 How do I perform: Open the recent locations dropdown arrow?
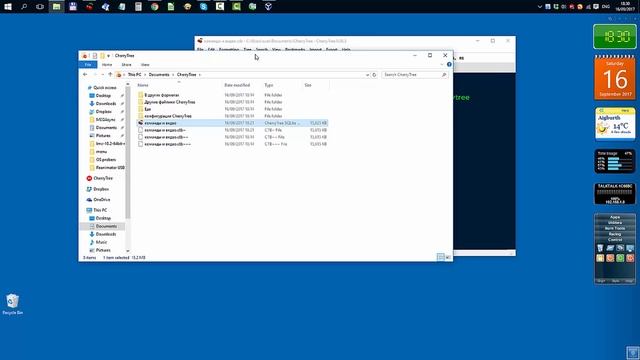point(102,75)
